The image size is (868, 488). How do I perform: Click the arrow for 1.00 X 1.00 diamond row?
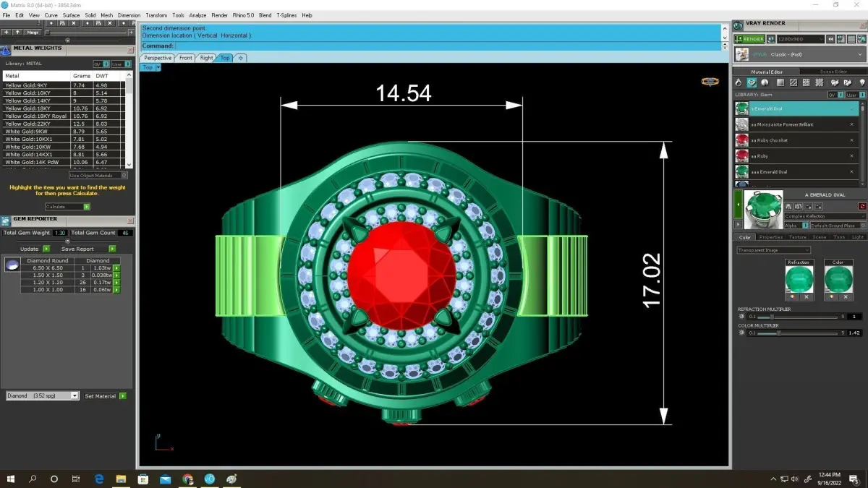tap(116, 290)
